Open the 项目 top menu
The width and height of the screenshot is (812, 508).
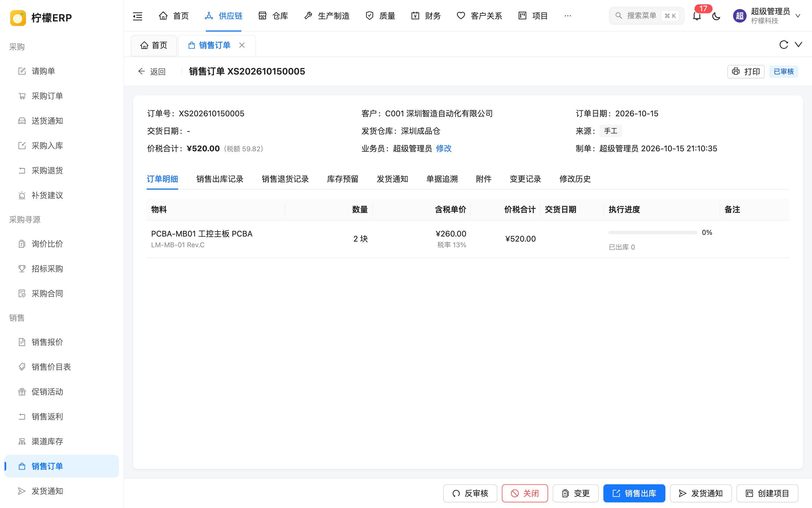coord(533,16)
